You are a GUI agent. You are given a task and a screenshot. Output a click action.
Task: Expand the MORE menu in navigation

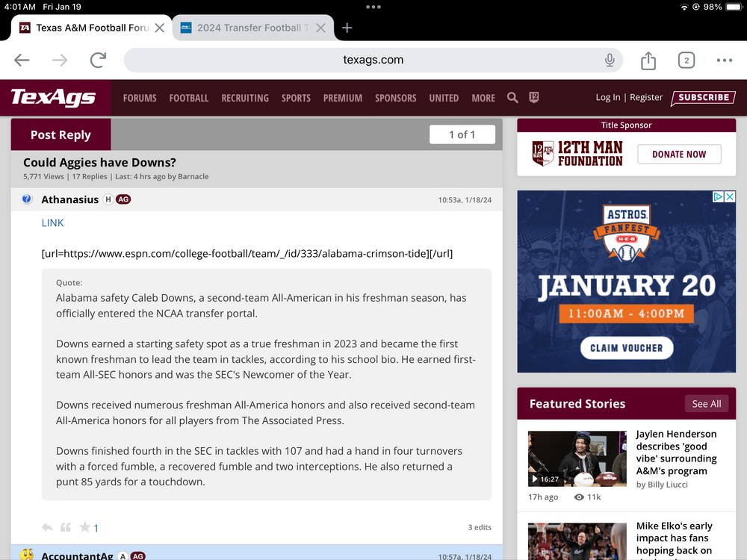pyautogui.click(x=483, y=98)
